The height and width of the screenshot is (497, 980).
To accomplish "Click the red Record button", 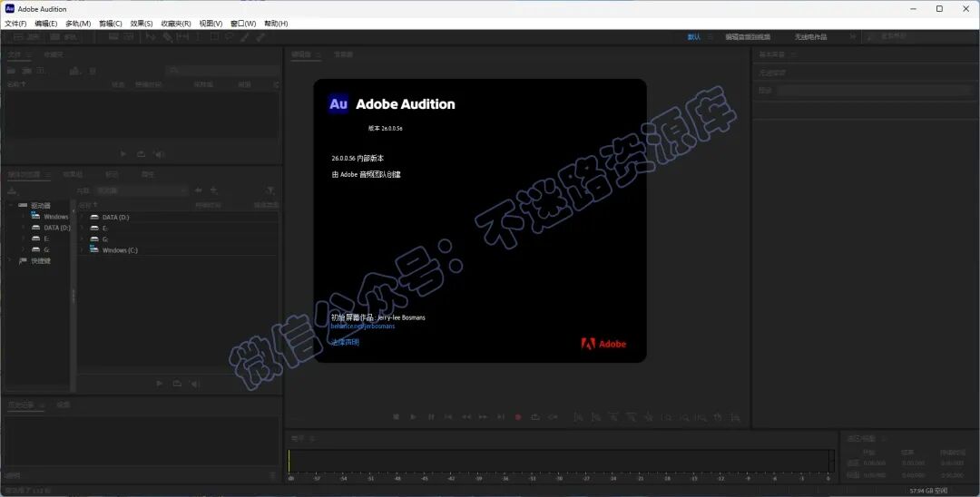I will (518, 416).
